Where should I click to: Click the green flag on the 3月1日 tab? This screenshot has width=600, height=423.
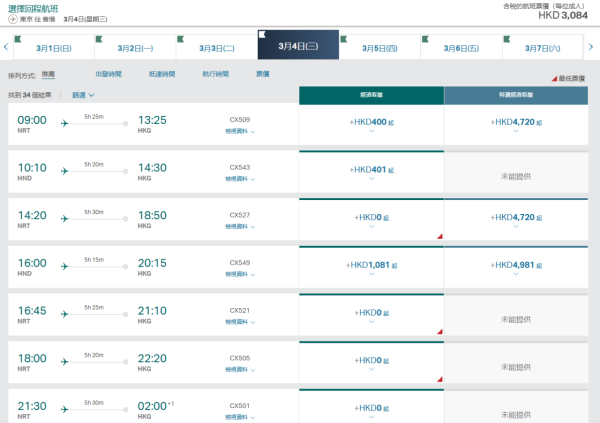pos(20,37)
